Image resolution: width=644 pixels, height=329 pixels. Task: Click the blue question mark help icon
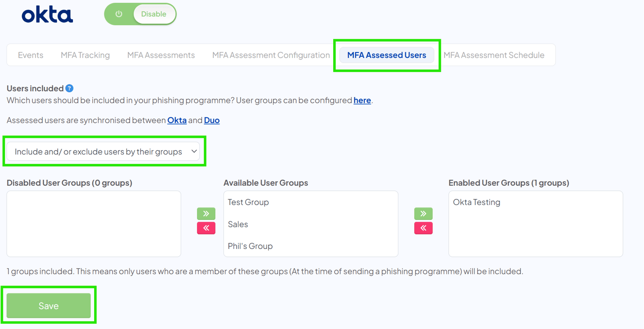(69, 88)
